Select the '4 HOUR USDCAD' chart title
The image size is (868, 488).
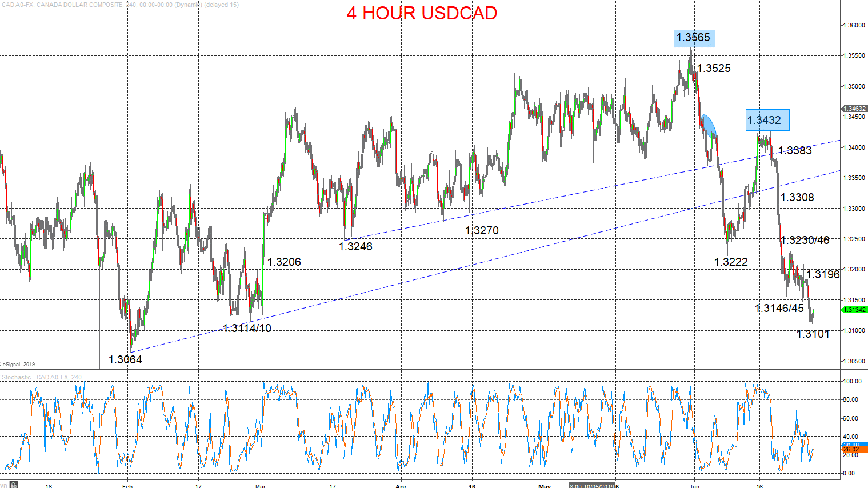pyautogui.click(x=421, y=13)
